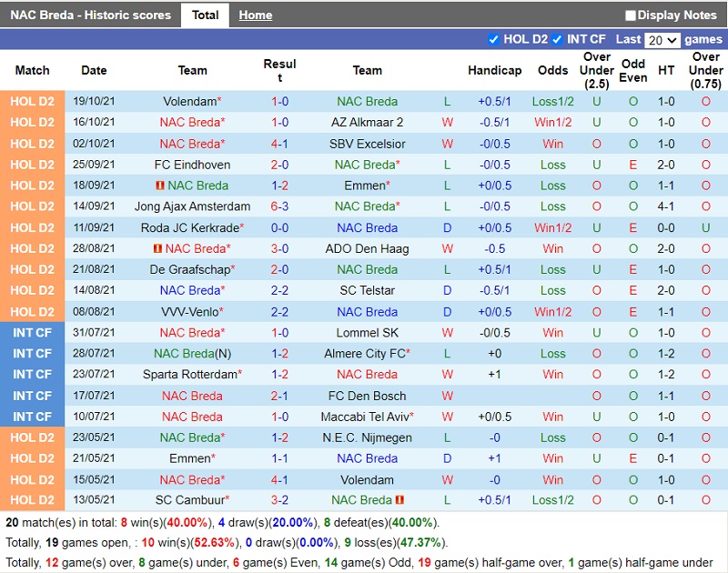This screenshot has width=728, height=573.
Task: Open FC Eindhoven team link
Action: 192,165
